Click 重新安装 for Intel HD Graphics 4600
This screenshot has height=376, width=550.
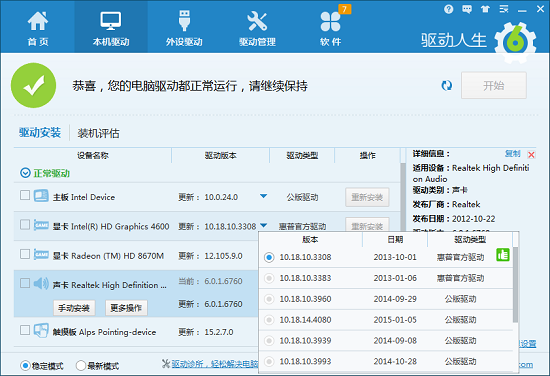(367, 224)
